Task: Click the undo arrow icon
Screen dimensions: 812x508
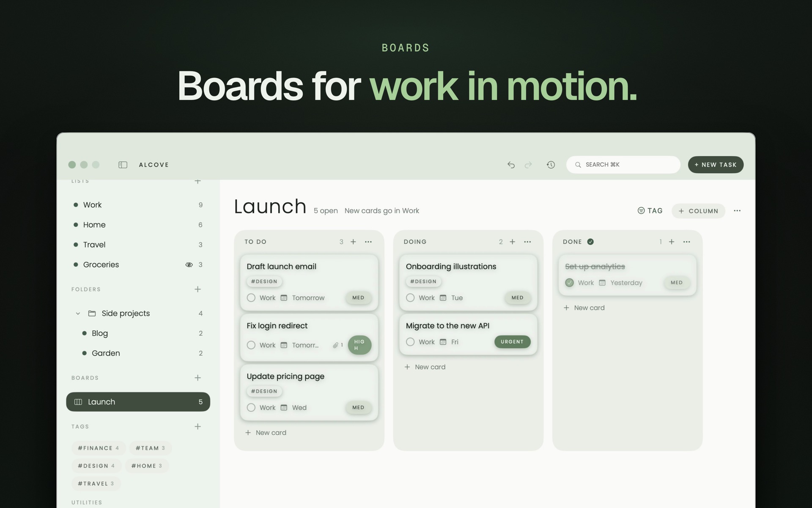Action: pyautogui.click(x=511, y=165)
